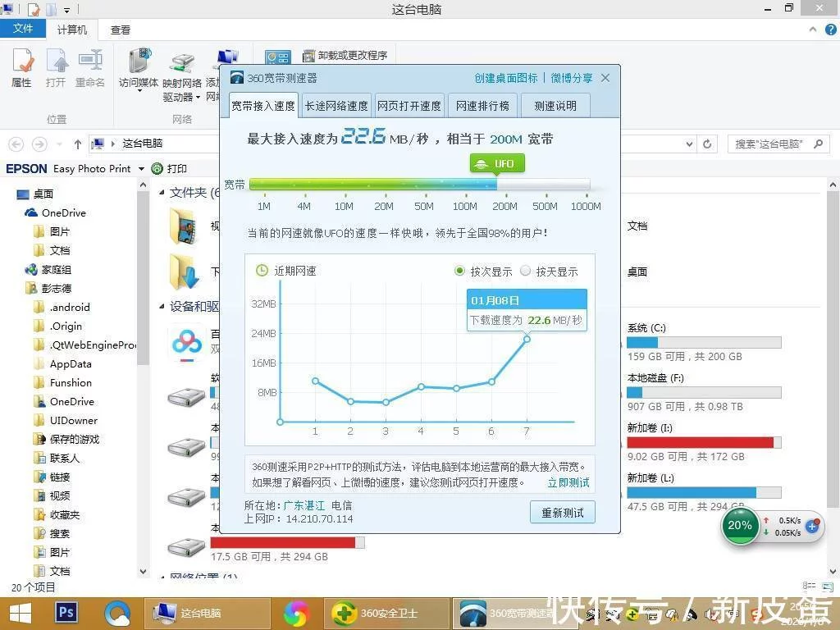Click the green 20% memory ball

tap(740, 526)
